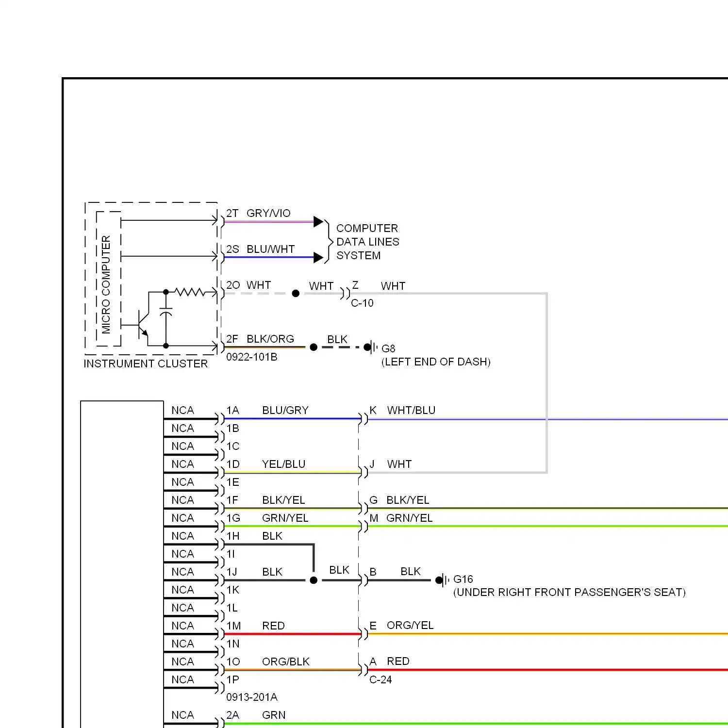Click the BLU/GRY wire label

285,410
